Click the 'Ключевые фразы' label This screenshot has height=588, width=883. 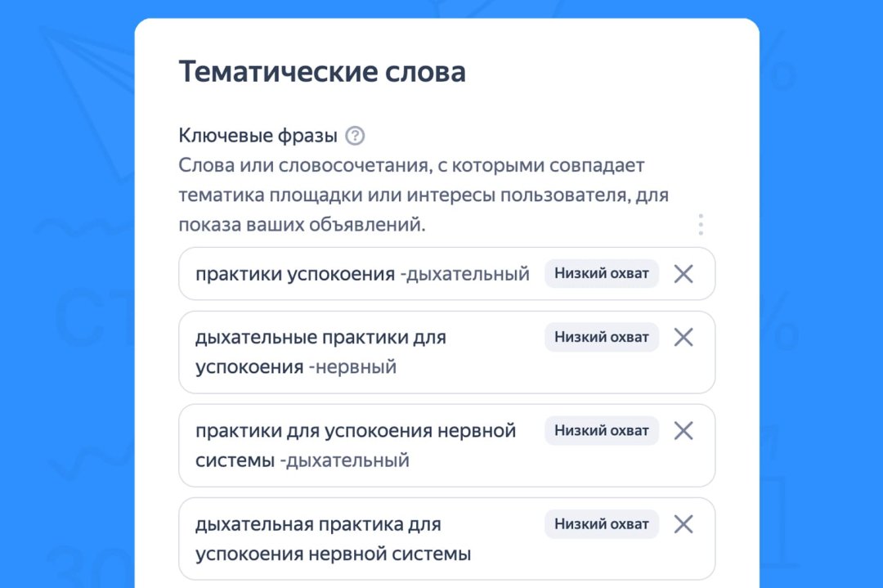(258, 136)
